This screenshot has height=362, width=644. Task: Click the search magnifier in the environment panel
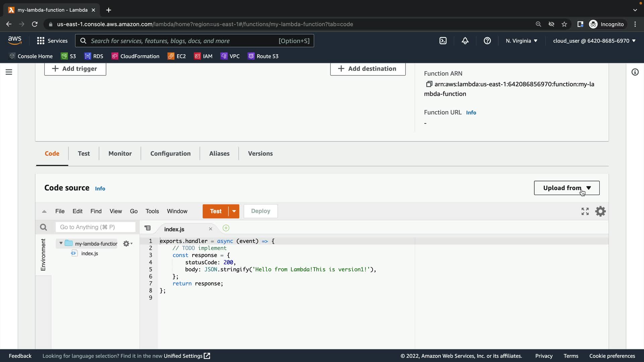[43, 227]
